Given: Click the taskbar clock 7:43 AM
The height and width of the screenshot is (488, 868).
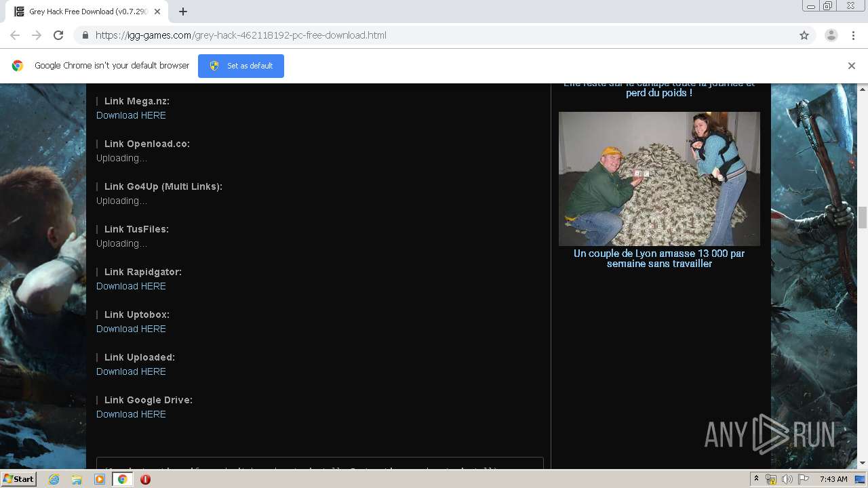Looking at the screenshot, I should [x=833, y=479].
